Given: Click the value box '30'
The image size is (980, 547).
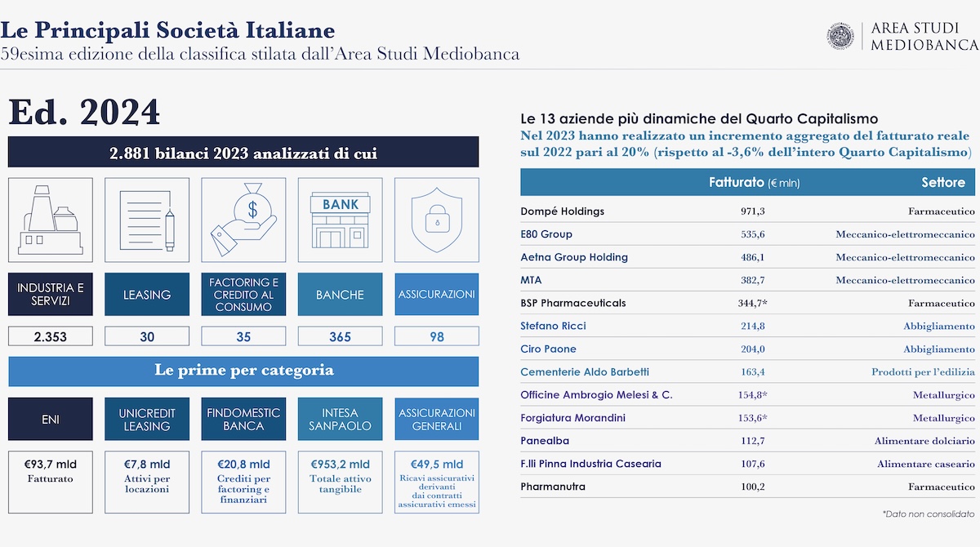Looking at the screenshot, I should click(147, 336).
